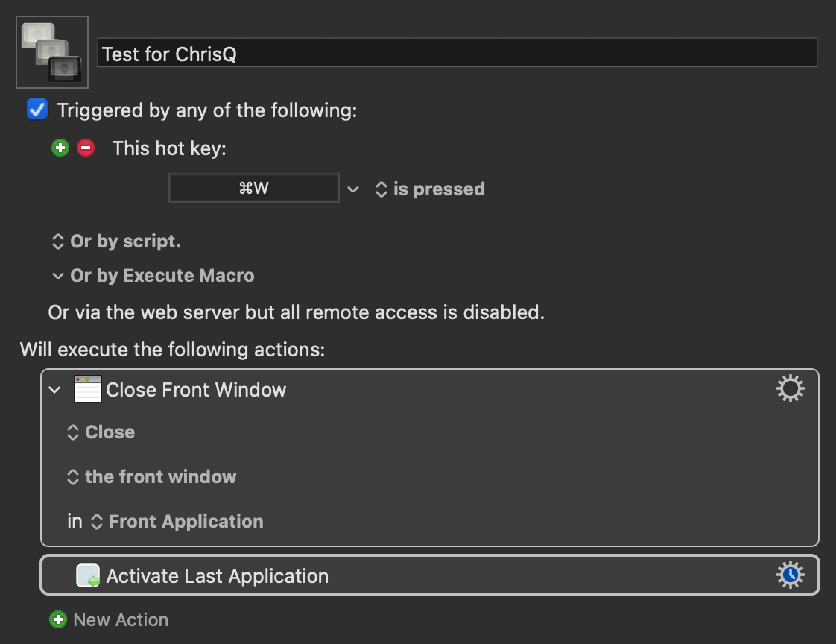Add a trigger with green plus icon

(60, 148)
